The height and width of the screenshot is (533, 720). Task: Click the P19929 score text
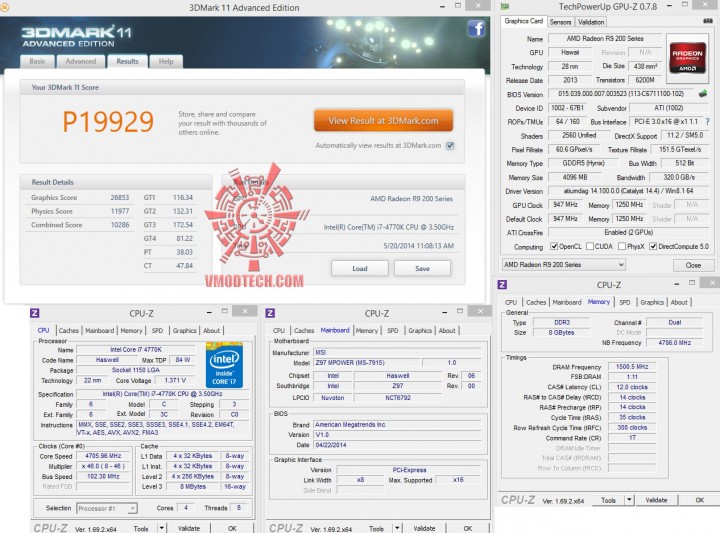(x=108, y=122)
